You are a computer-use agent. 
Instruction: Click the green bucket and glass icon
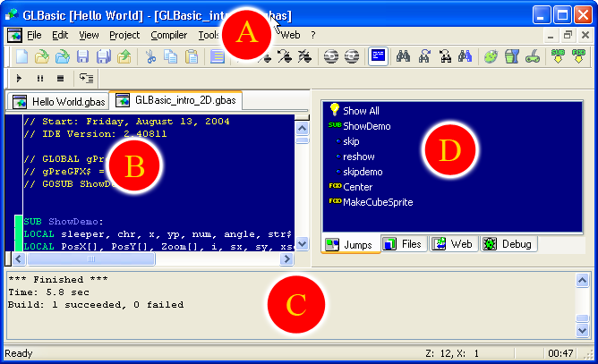coord(511,57)
